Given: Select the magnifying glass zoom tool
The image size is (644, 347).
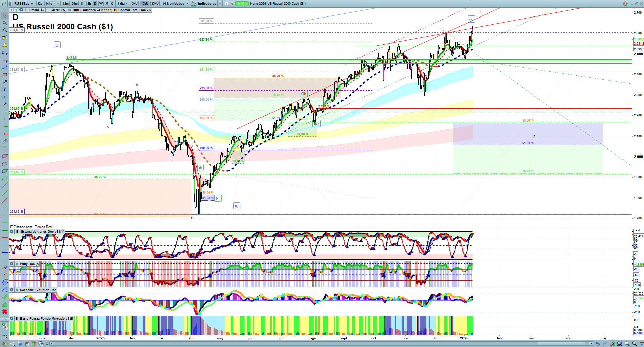Looking at the screenshot, I should 5,23.
